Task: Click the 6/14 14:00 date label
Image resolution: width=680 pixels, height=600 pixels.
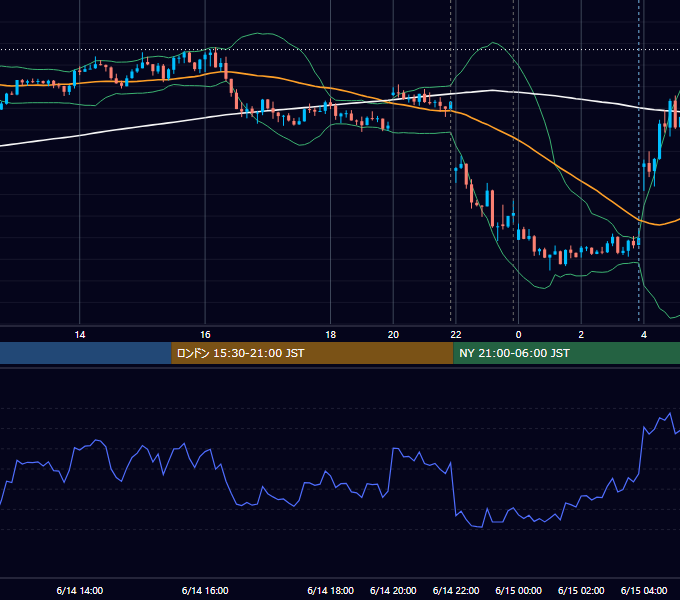Action: pyautogui.click(x=80, y=590)
